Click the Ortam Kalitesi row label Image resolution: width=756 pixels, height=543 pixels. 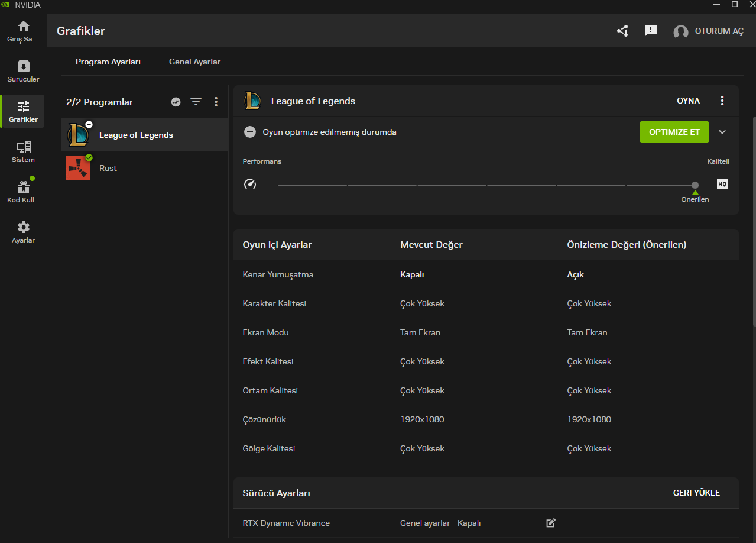(270, 390)
